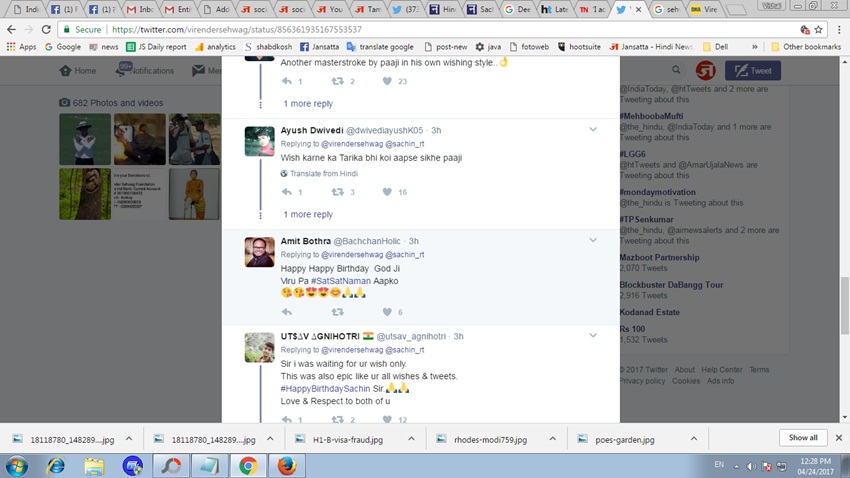Retweet Ayush Dwivedi's reply
This screenshot has width=850, height=478.
[337, 192]
